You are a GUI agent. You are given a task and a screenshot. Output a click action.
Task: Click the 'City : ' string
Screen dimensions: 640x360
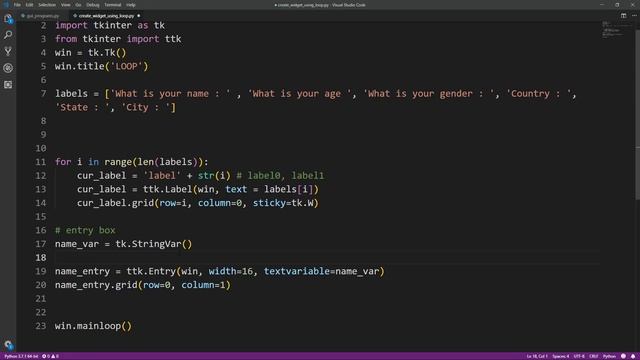pyautogui.click(x=146, y=107)
